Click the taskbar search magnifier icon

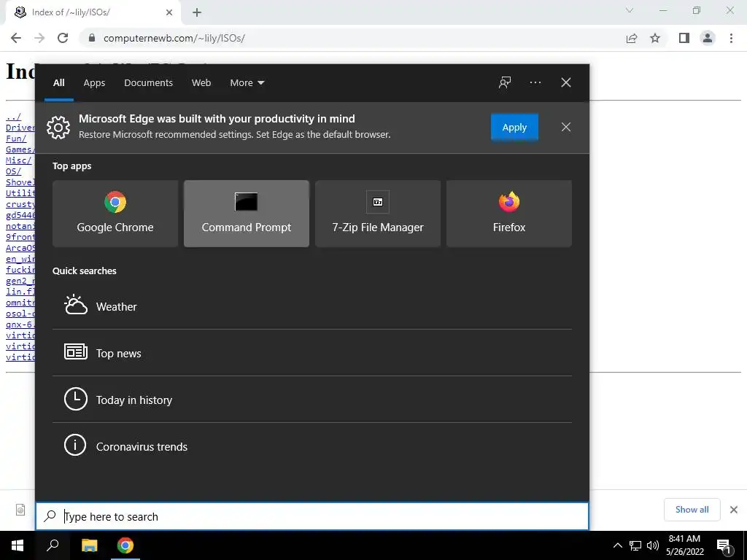(53, 545)
